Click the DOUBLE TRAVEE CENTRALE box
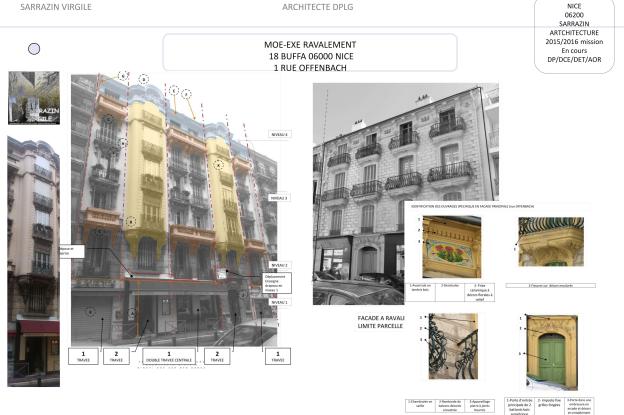 tap(169, 356)
